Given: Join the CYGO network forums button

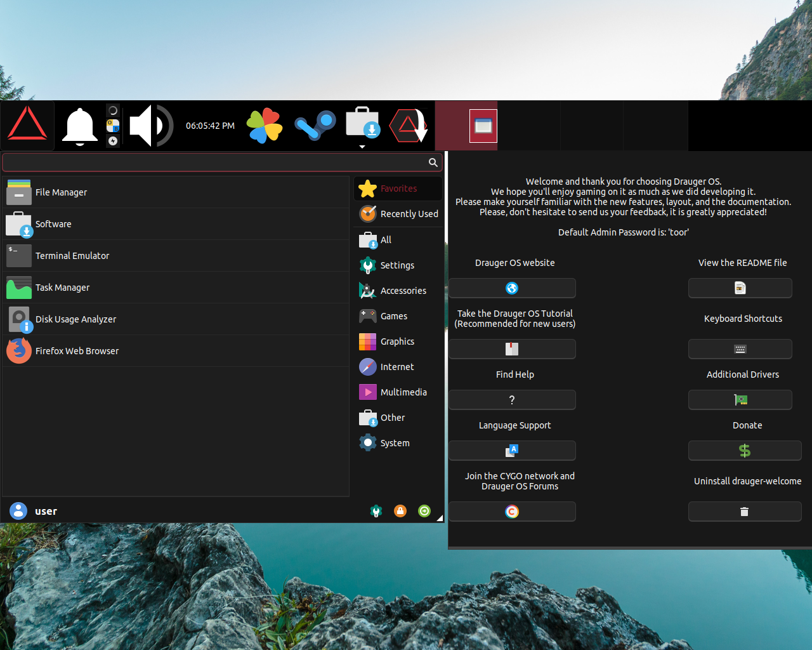Looking at the screenshot, I should pos(512,512).
